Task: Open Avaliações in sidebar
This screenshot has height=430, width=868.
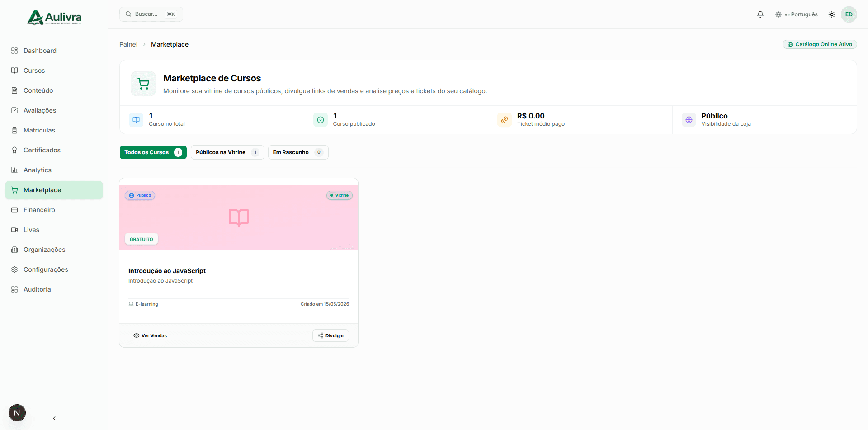Action: pos(54,110)
